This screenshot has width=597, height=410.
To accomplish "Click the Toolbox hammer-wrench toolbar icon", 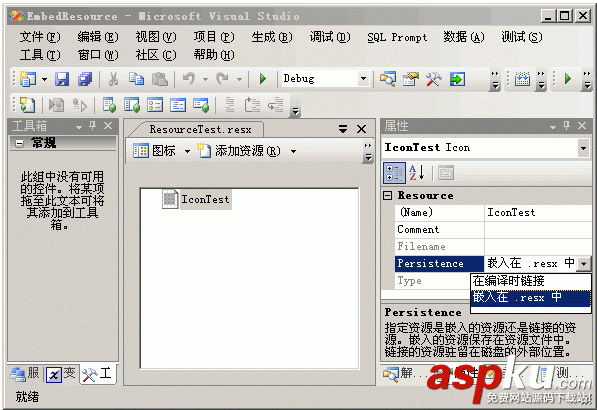I will coord(434,79).
